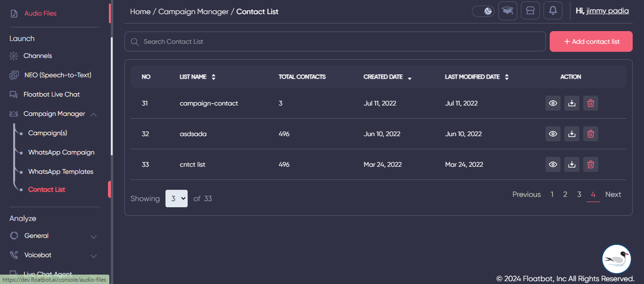Viewport: 644px width, 284px height.
Task: Click the Add contact list button
Action: pyautogui.click(x=591, y=41)
